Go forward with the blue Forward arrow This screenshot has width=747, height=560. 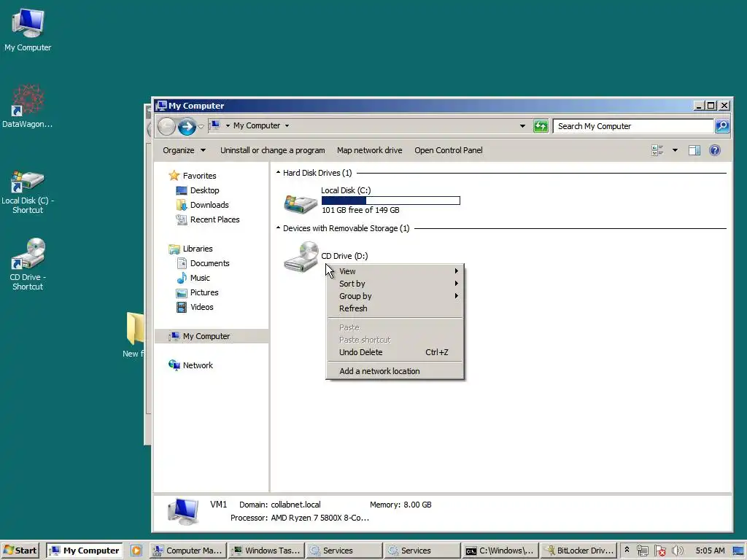click(187, 126)
